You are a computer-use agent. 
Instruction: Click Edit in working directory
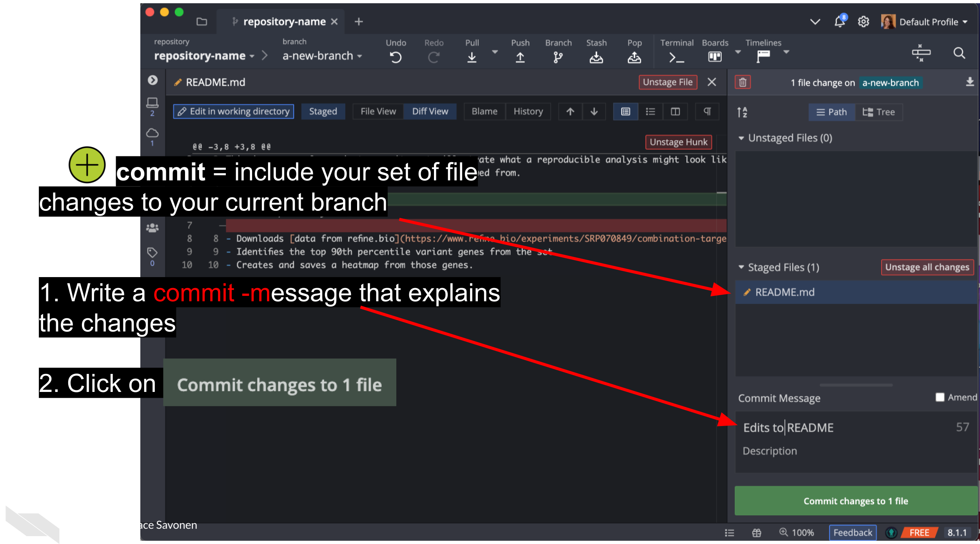(234, 112)
